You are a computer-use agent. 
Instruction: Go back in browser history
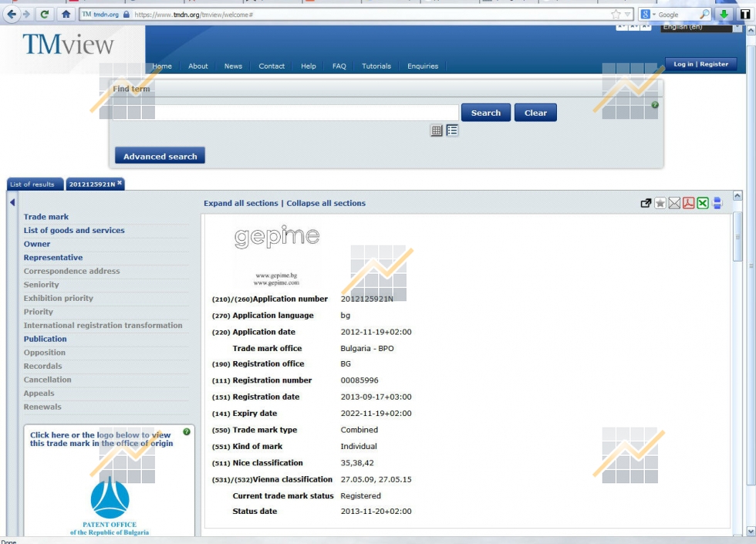point(12,15)
